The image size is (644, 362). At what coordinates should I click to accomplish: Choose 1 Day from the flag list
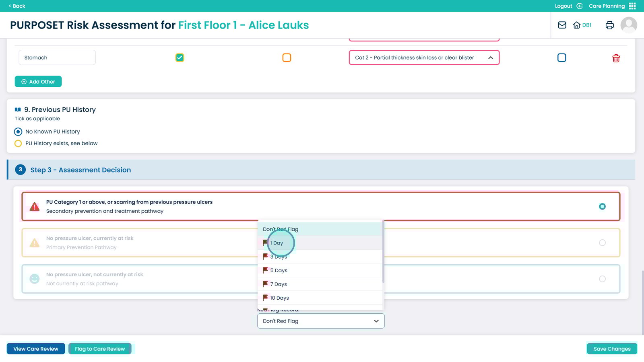tap(278, 243)
